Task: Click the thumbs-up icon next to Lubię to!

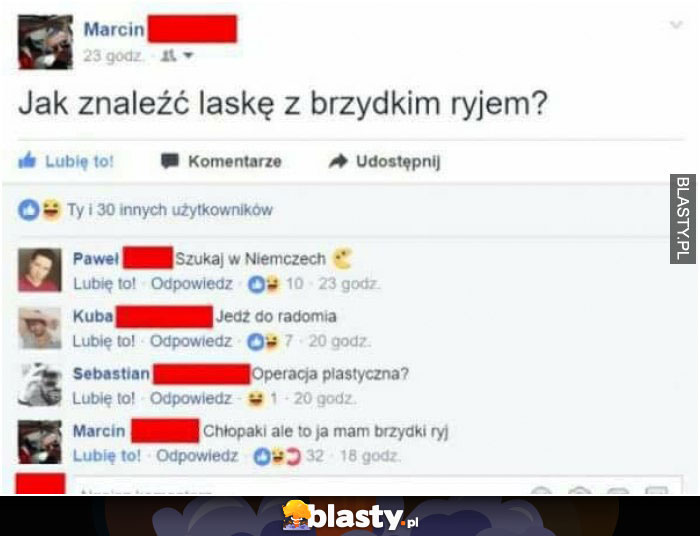Action: (27, 160)
